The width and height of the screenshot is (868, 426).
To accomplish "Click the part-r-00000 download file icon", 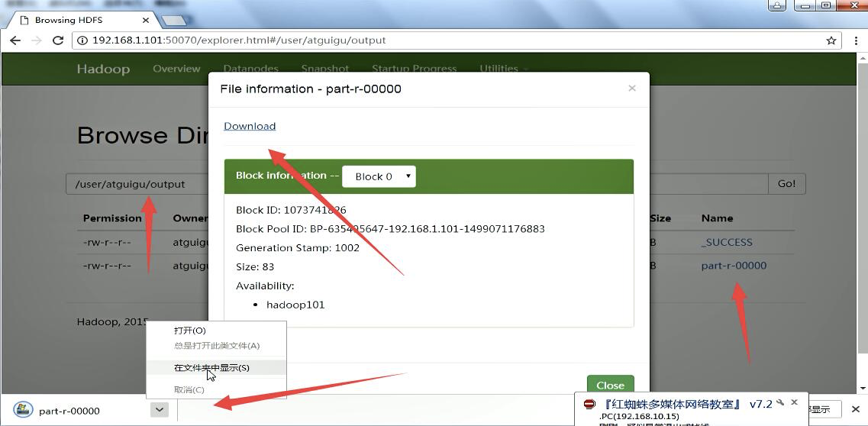I will 23,410.
